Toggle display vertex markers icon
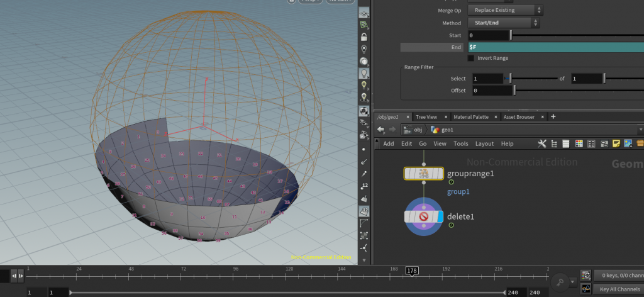 [364, 236]
